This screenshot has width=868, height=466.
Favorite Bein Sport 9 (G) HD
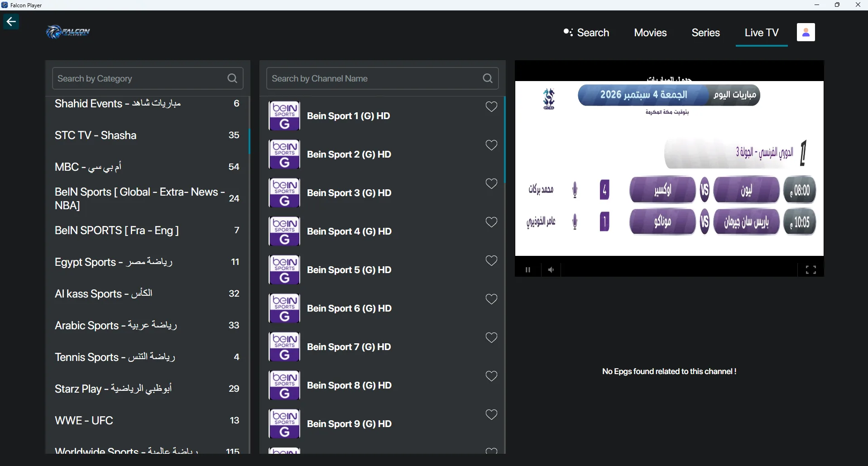pos(491,415)
